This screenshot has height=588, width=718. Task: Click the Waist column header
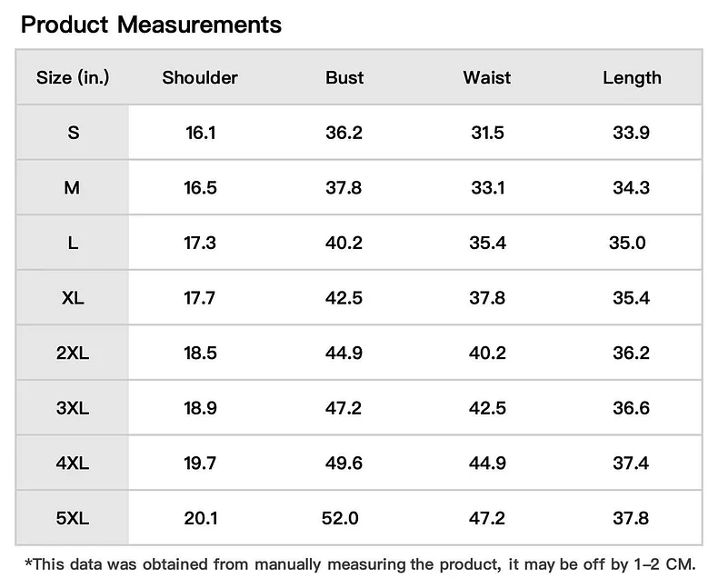coord(487,78)
